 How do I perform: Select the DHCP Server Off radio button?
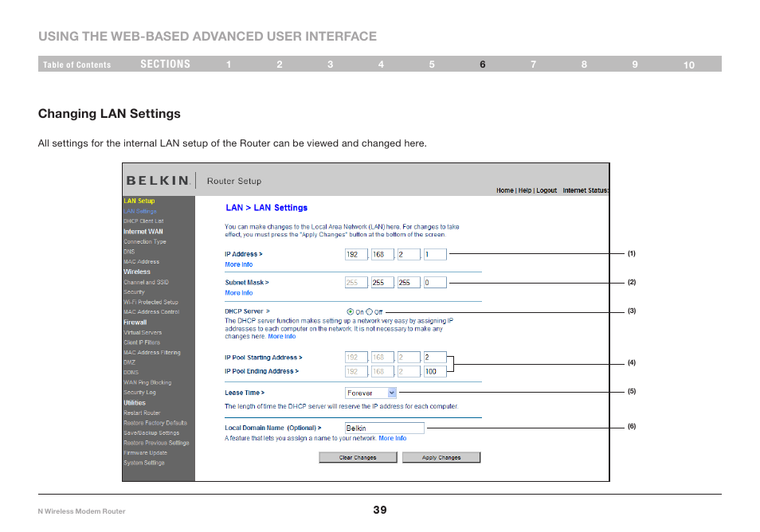point(370,311)
